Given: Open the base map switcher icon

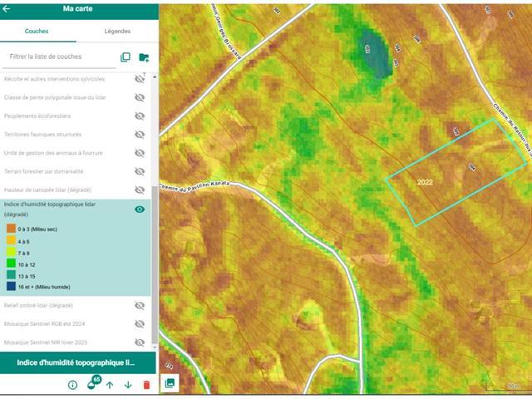Looking at the screenshot, I should pyautogui.click(x=170, y=383).
